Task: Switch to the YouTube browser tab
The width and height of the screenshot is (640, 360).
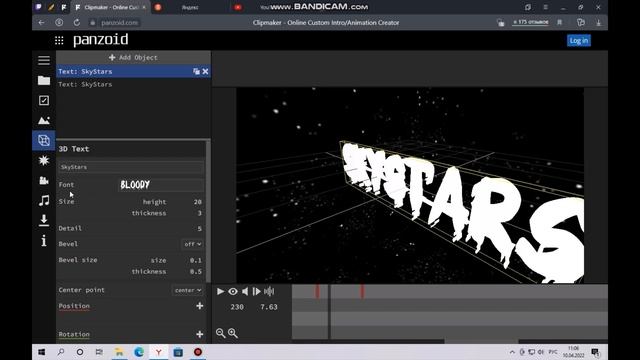Action: click(x=238, y=7)
